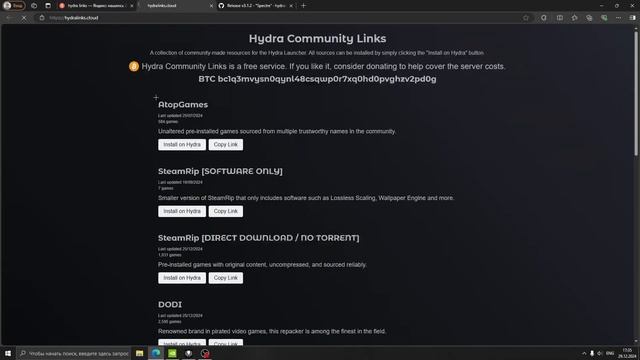Open the taskbar clock and calendar
Viewport: 640px width, 360px height.
pyautogui.click(x=627, y=353)
